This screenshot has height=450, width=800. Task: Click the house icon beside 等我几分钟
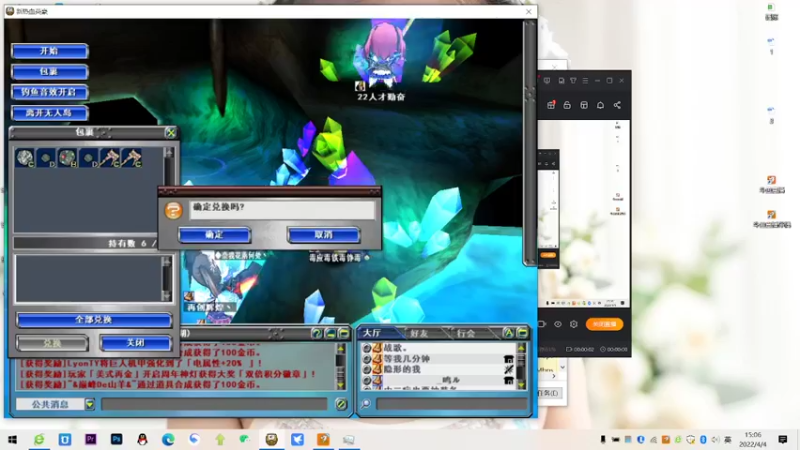508,359
